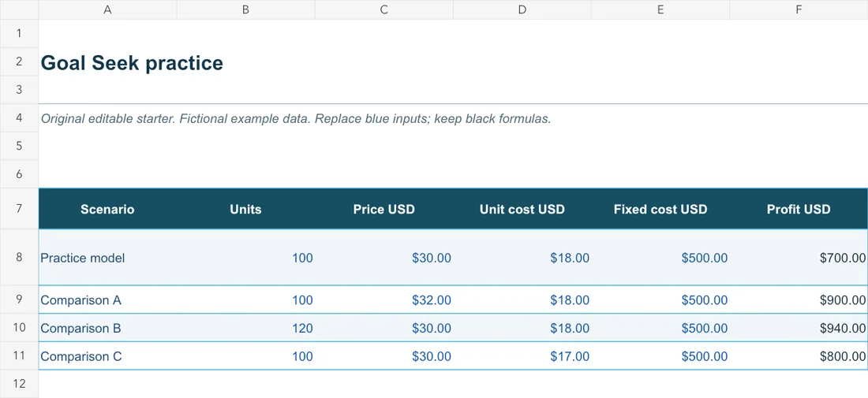Select column F header
Image resolution: width=868 pixels, height=398 pixels.
click(x=799, y=9)
